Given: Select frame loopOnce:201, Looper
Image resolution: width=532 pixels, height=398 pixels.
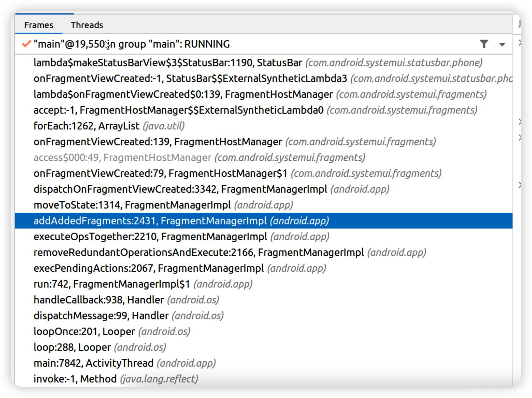Looking at the screenshot, I should click(x=264, y=332).
